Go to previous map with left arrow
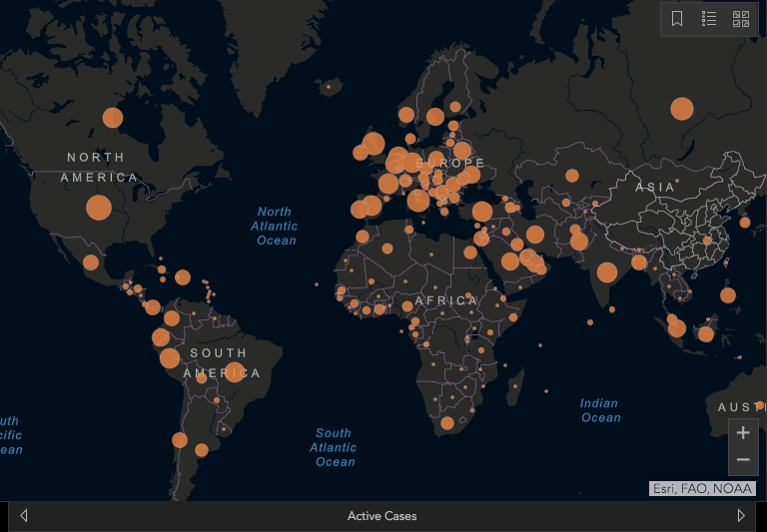 coord(24,515)
